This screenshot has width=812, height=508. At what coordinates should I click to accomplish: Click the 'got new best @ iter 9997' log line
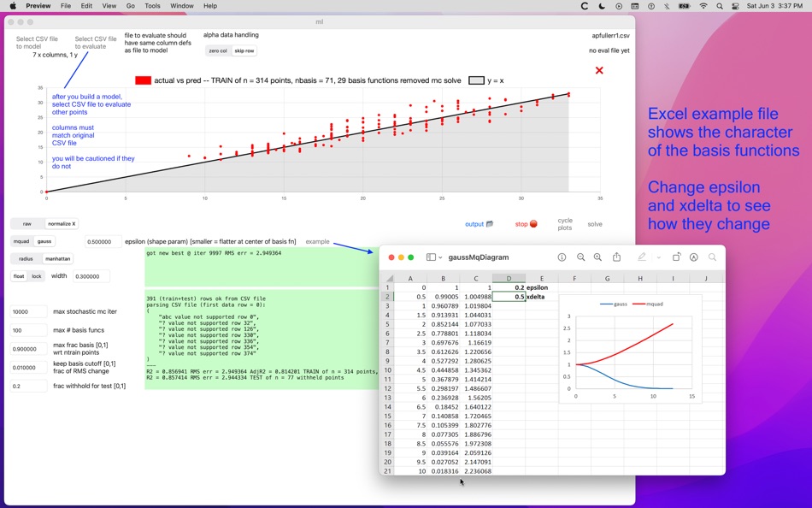click(x=214, y=253)
